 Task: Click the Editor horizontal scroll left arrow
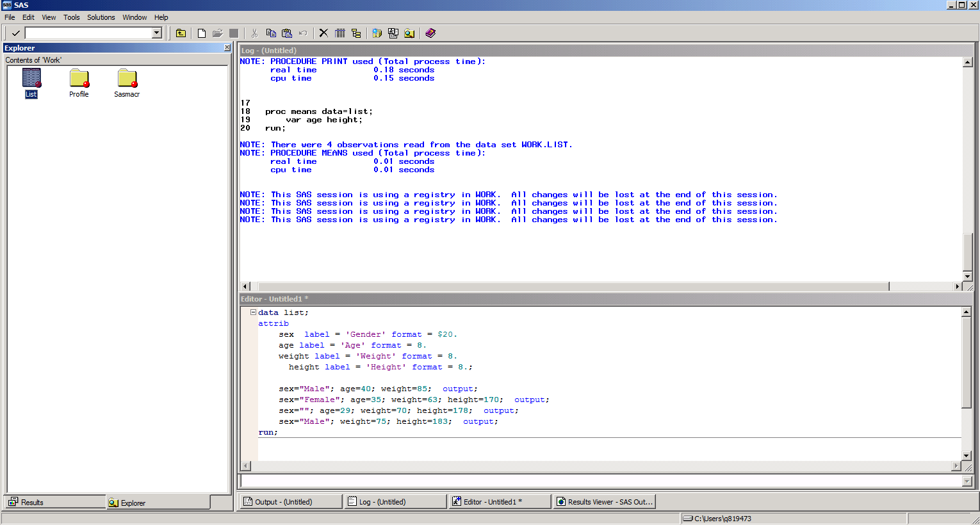[245, 466]
